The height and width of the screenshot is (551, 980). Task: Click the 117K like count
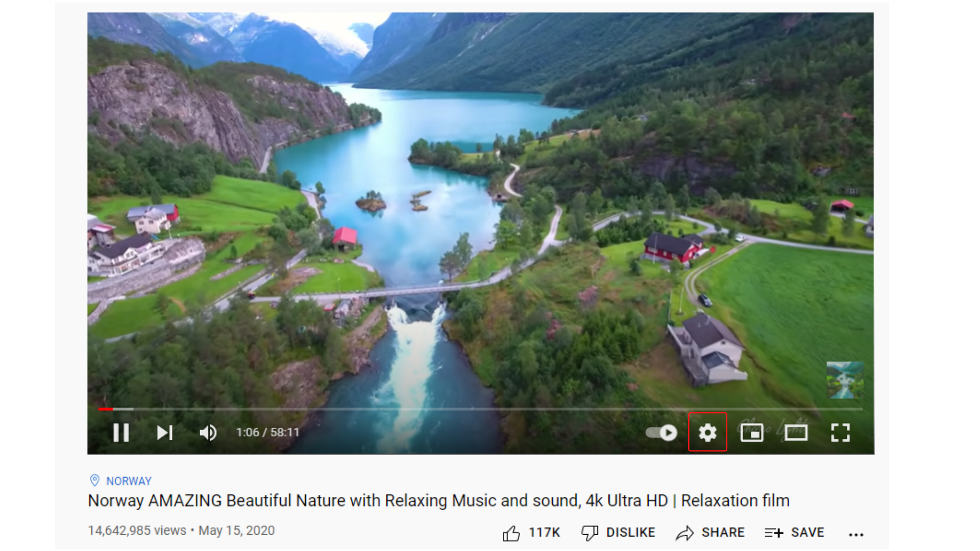click(544, 533)
